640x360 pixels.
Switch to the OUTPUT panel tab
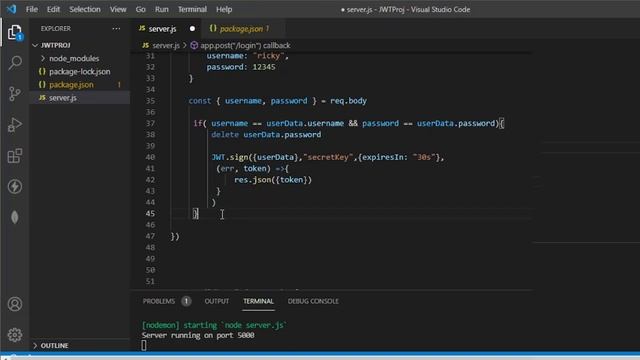coord(217,301)
